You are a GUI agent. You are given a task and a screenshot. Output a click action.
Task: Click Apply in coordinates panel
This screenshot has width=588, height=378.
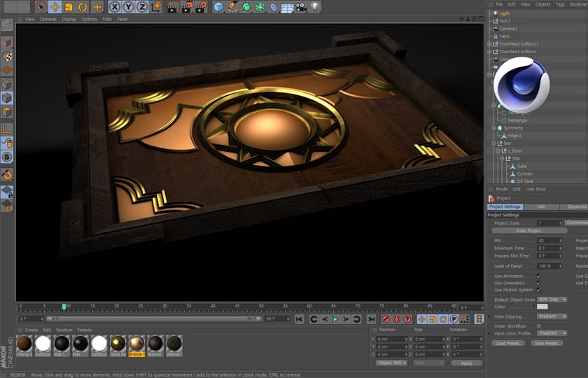[467, 363]
